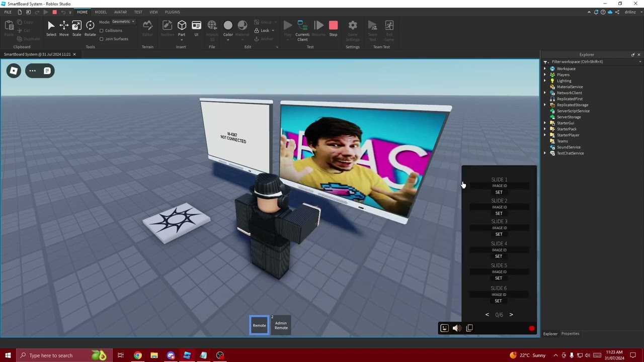Screen dimensions: 644x362
Task: Click the new file icon in quick access
Action: 20,12
